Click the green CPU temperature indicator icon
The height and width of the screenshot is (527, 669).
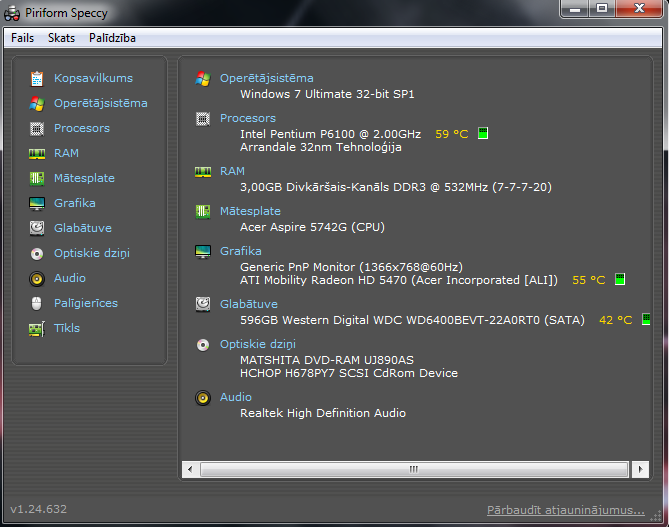coord(483,133)
